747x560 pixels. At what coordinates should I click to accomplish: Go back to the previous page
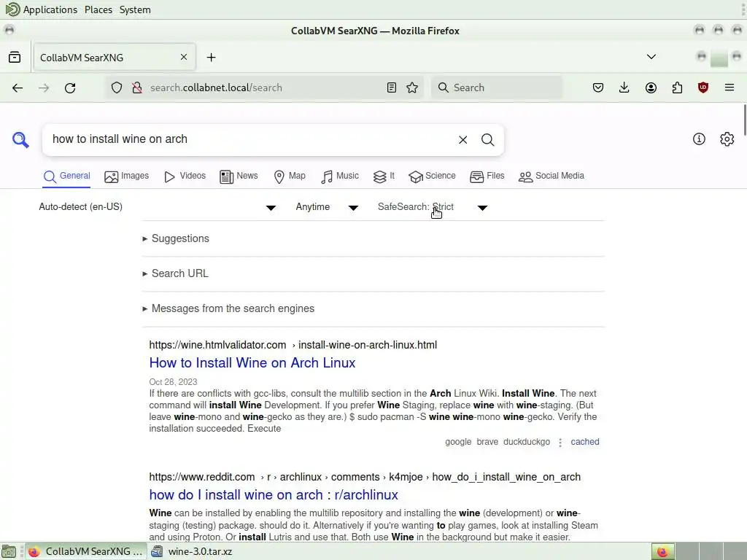click(18, 87)
